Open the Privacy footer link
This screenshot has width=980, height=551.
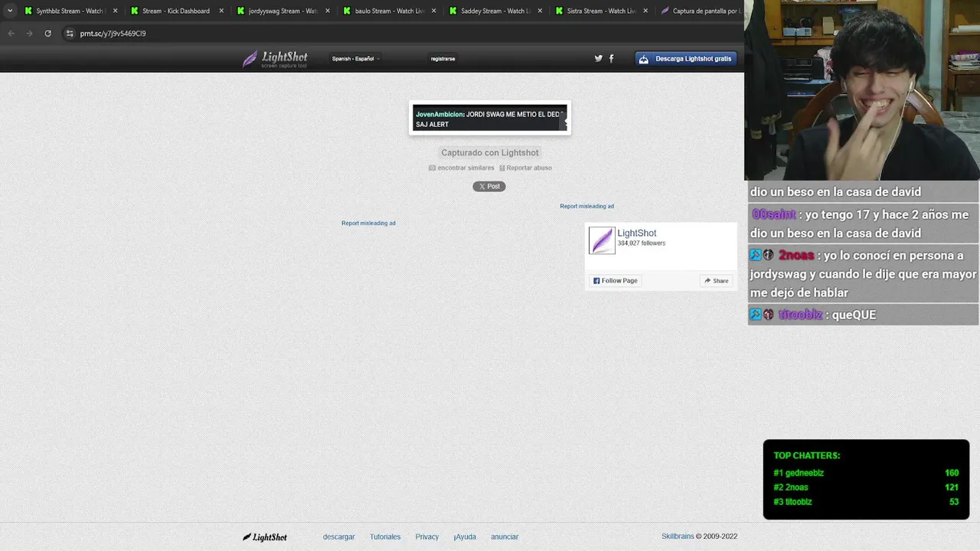pos(427,536)
